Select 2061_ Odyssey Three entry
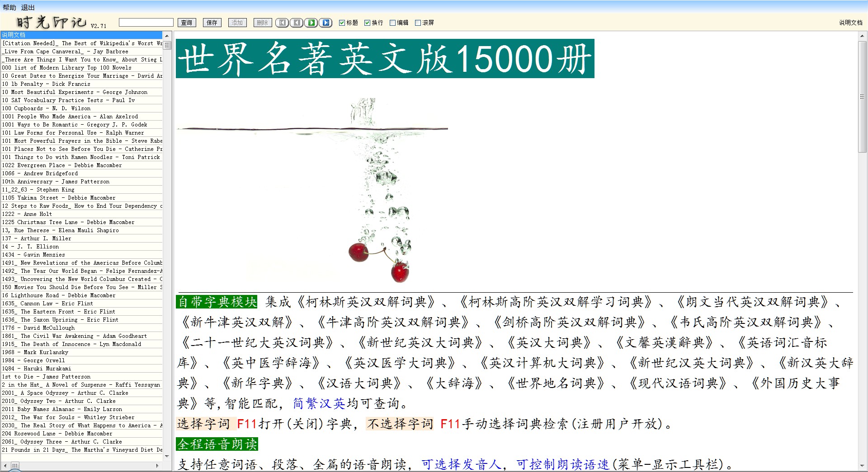 tap(81, 442)
